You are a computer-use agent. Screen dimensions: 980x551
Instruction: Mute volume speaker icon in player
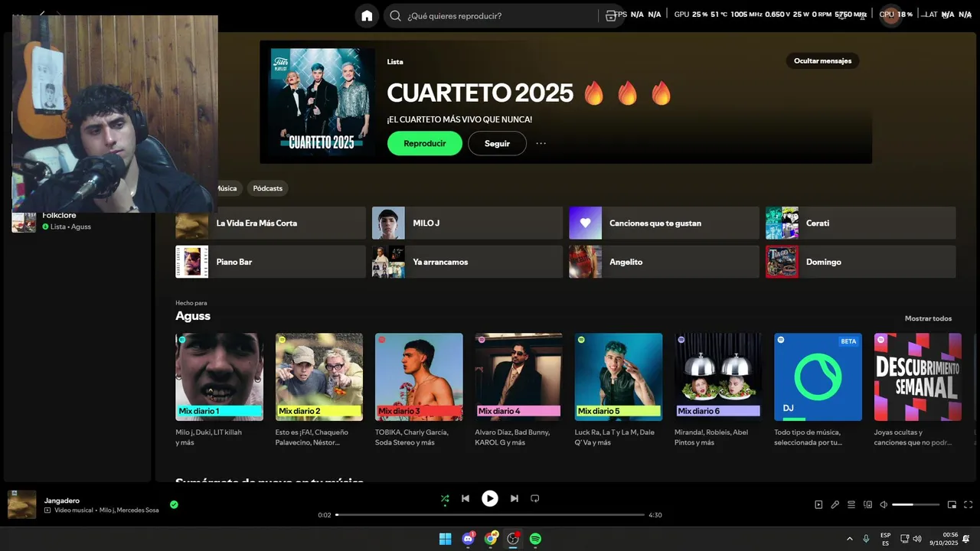click(x=884, y=504)
